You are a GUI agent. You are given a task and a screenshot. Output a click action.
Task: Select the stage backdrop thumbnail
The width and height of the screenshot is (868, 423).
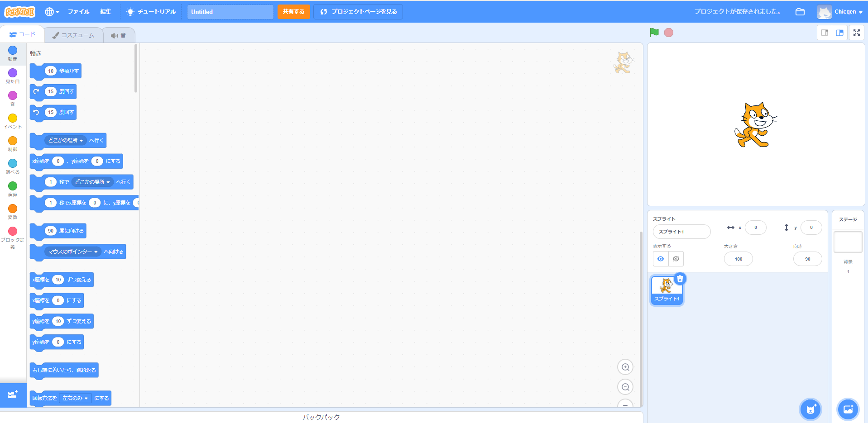tap(848, 242)
